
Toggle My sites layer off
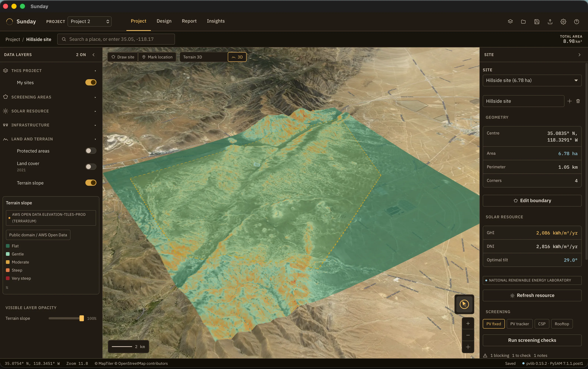click(x=91, y=83)
